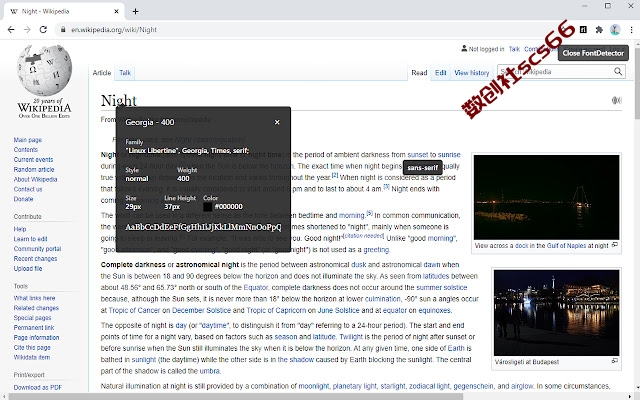Switch to the Article tab
Image resolution: width=640 pixels, height=400 pixels.
click(102, 73)
